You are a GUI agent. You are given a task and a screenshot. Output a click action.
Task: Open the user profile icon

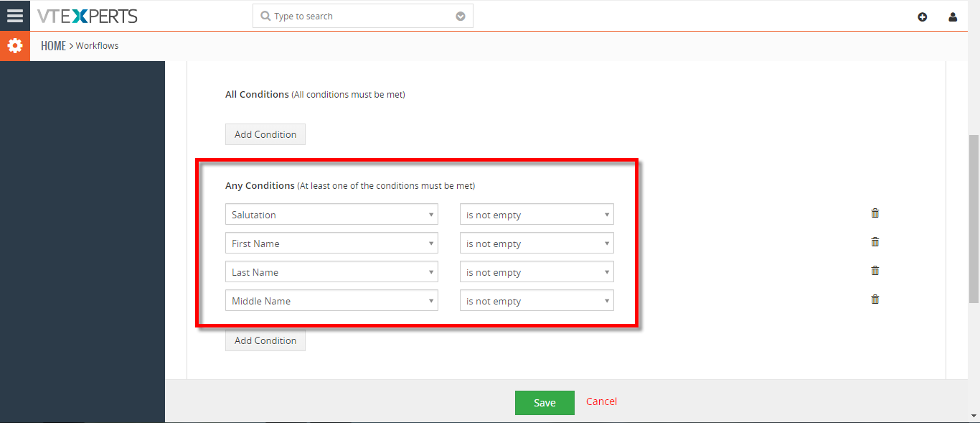953,17
